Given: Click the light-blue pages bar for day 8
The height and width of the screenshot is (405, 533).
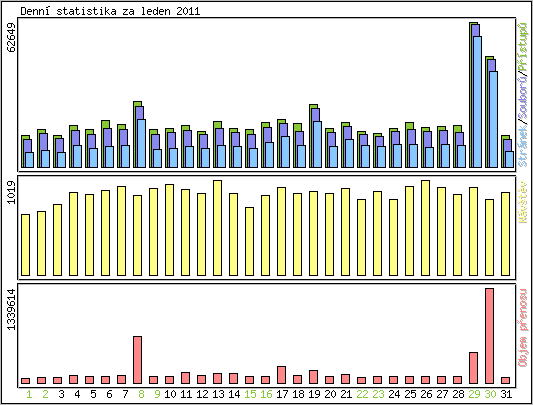Looking at the screenshot, I should [x=141, y=143].
